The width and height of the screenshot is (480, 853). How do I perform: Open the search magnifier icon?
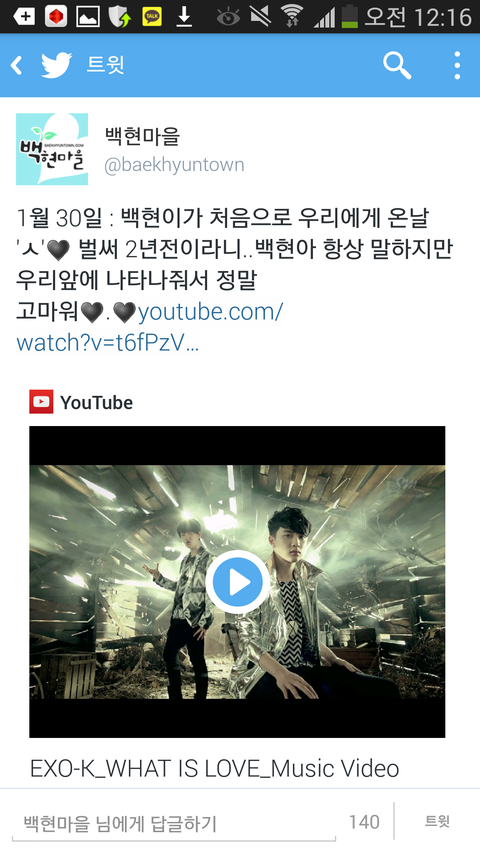397,65
